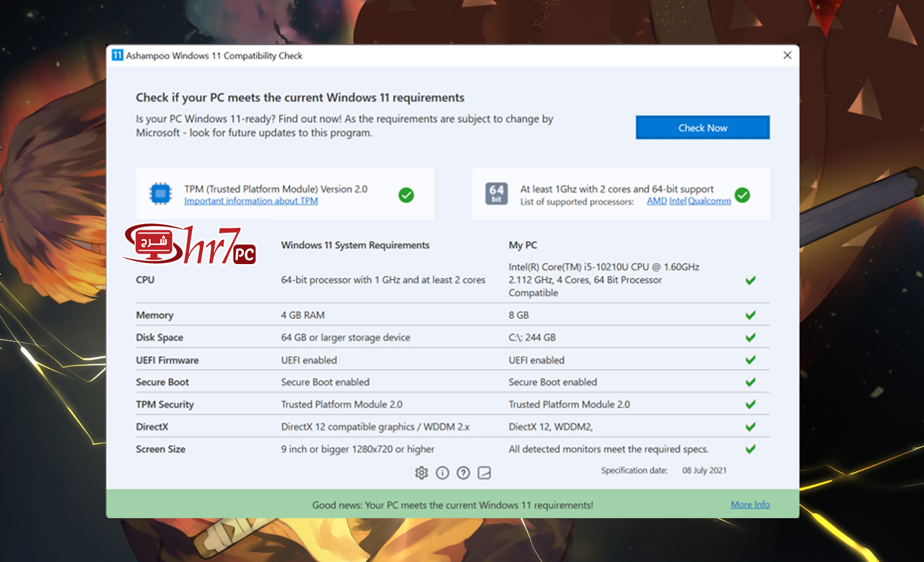
Task: Open the Intel supported processors link
Action: click(x=678, y=201)
